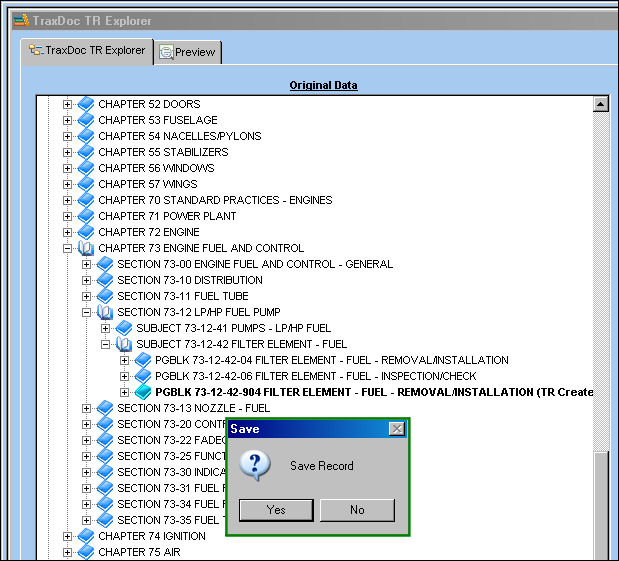619x561 pixels.
Task: Close the Save dialog with X
Action: click(397, 429)
